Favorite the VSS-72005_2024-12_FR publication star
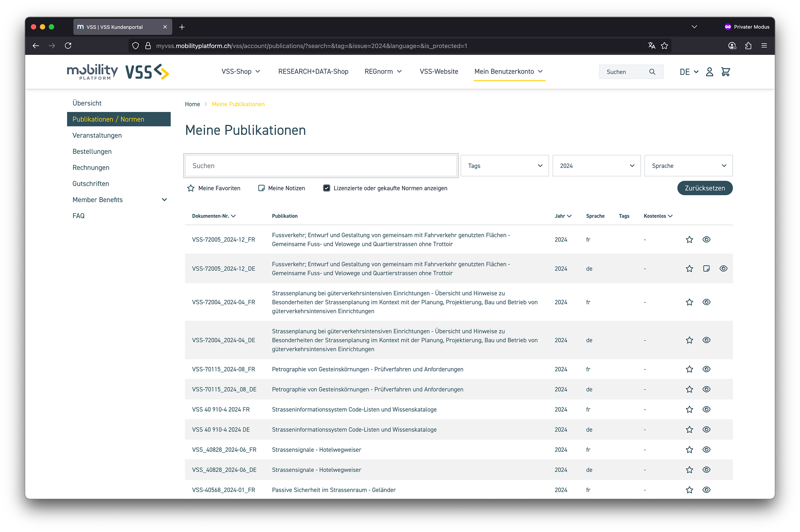800x532 pixels. (689, 240)
